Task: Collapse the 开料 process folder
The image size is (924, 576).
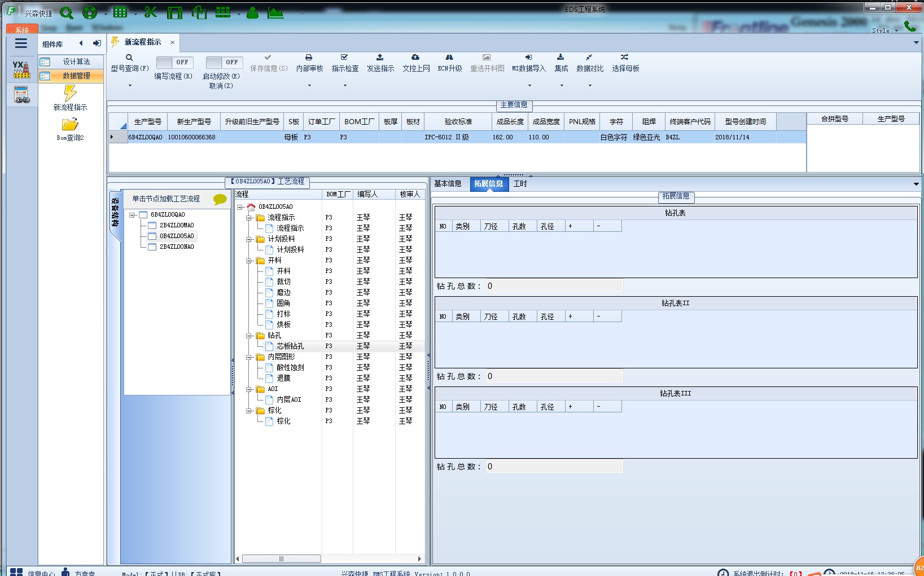Action: [x=249, y=261]
